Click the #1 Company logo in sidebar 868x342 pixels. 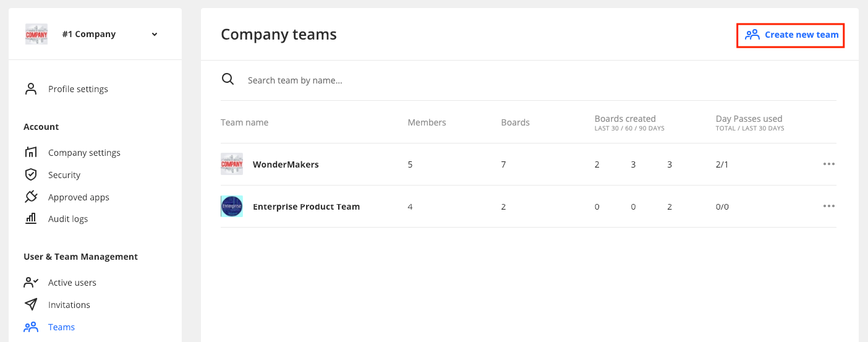click(36, 35)
